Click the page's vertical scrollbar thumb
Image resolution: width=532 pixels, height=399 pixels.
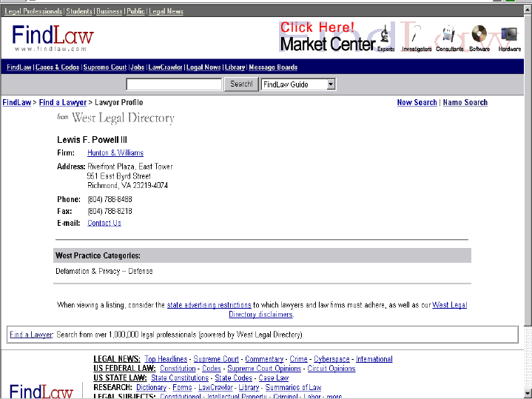[528, 169]
